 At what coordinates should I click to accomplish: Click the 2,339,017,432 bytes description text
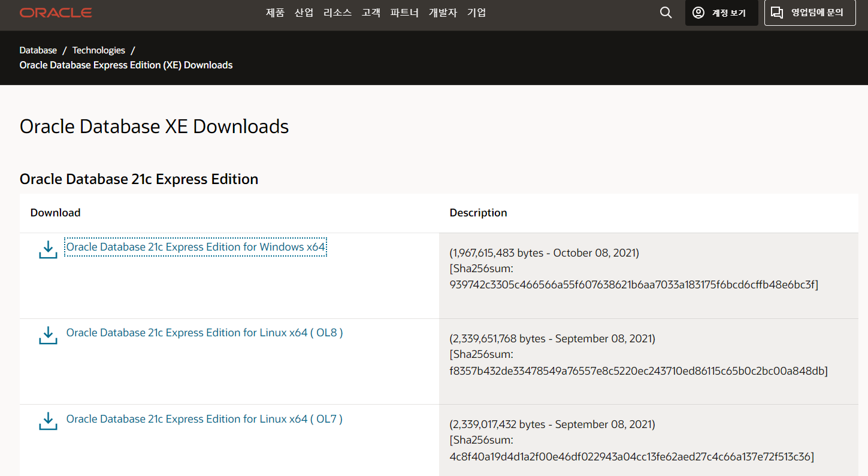(x=552, y=424)
